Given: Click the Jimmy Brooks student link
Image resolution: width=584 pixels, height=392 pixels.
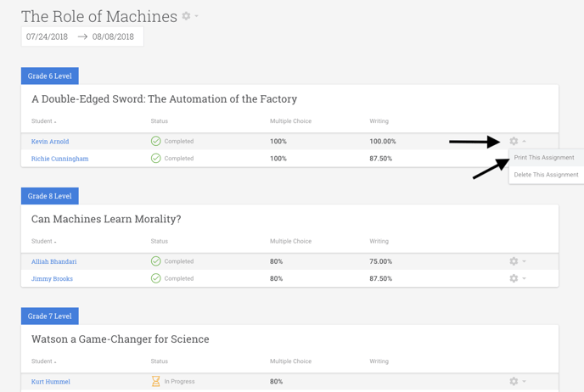Looking at the screenshot, I should tap(52, 278).
